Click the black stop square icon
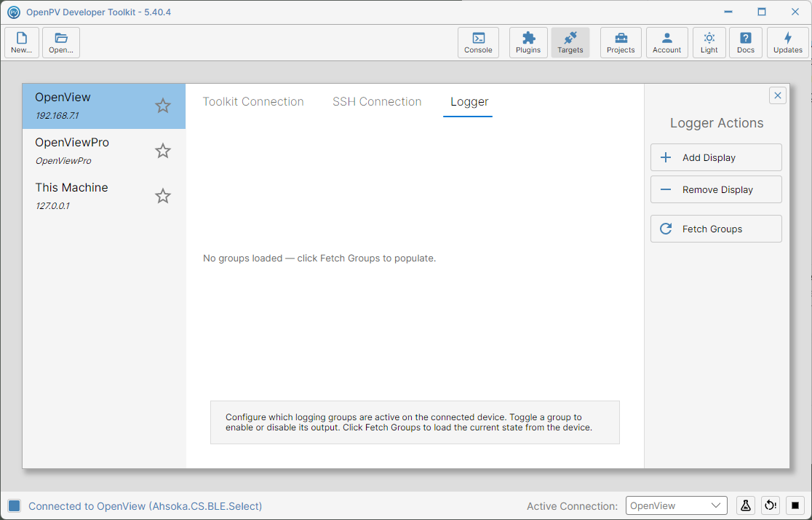The width and height of the screenshot is (812, 520). click(795, 505)
